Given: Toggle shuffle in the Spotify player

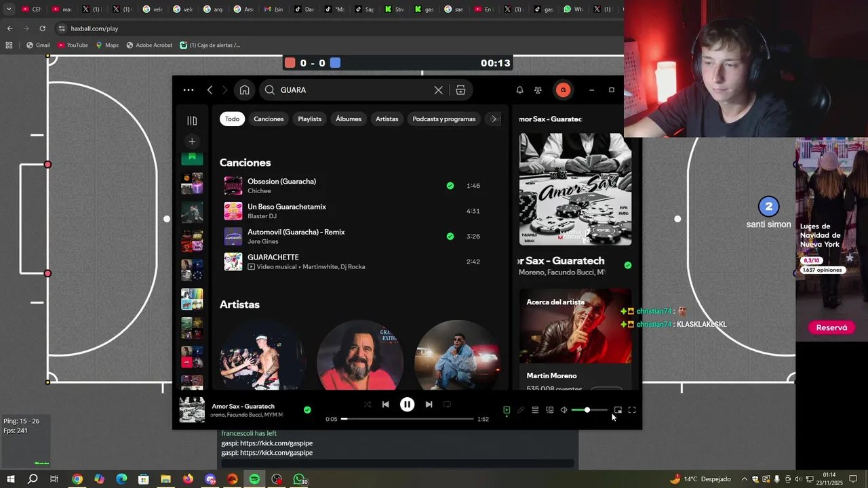Looking at the screenshot, I should click(368, 405).
